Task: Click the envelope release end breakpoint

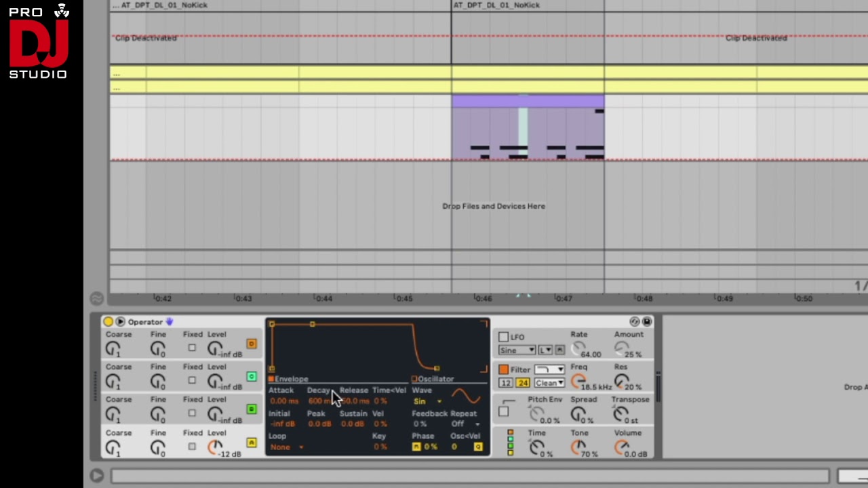Action: (437, 369)
